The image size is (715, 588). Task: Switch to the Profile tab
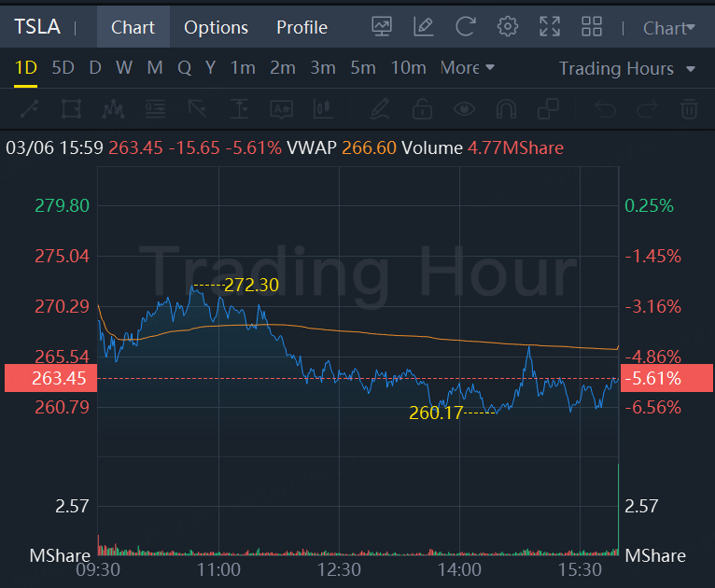coord(301,27)
